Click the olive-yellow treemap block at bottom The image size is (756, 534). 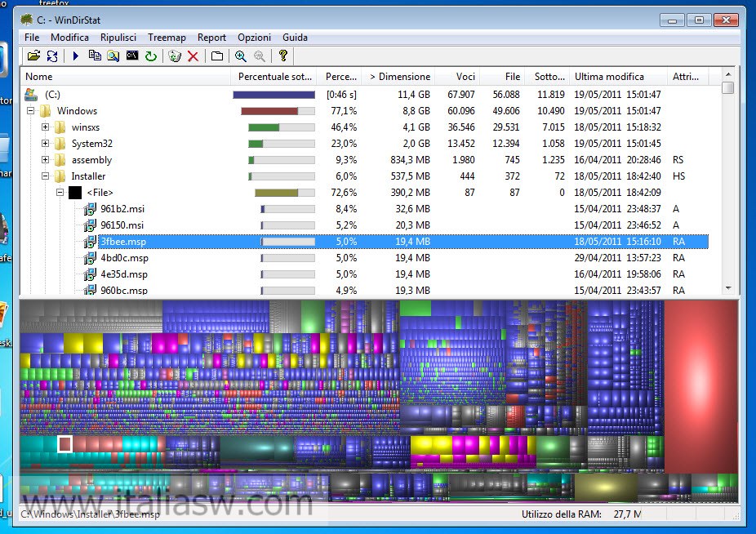(606, 487)
